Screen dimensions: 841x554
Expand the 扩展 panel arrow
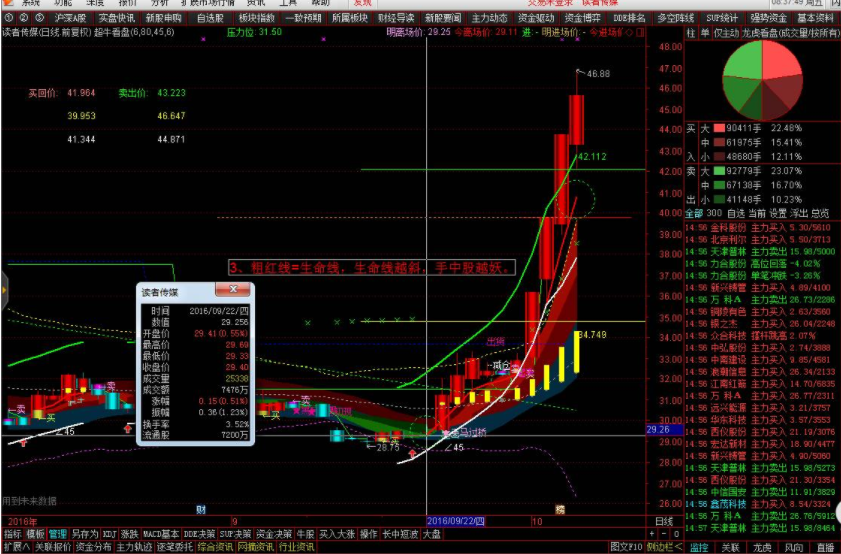(17, 547)
